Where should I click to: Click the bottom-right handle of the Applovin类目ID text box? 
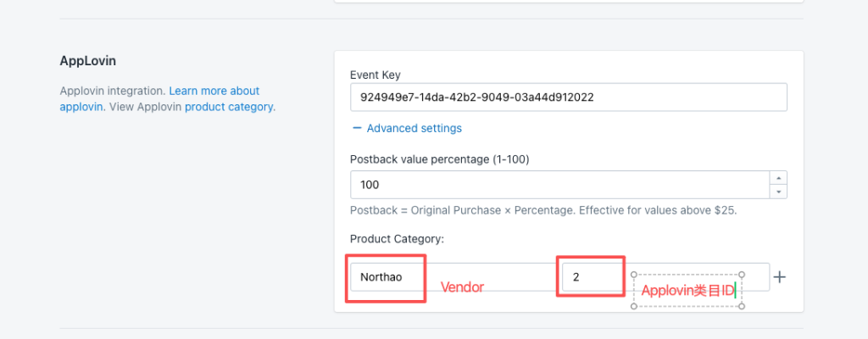coord(742,306)
